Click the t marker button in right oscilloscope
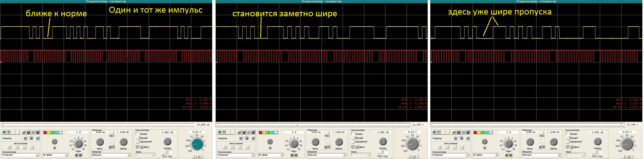The height and width of the screenshot is (159, 644). (544, 147)
